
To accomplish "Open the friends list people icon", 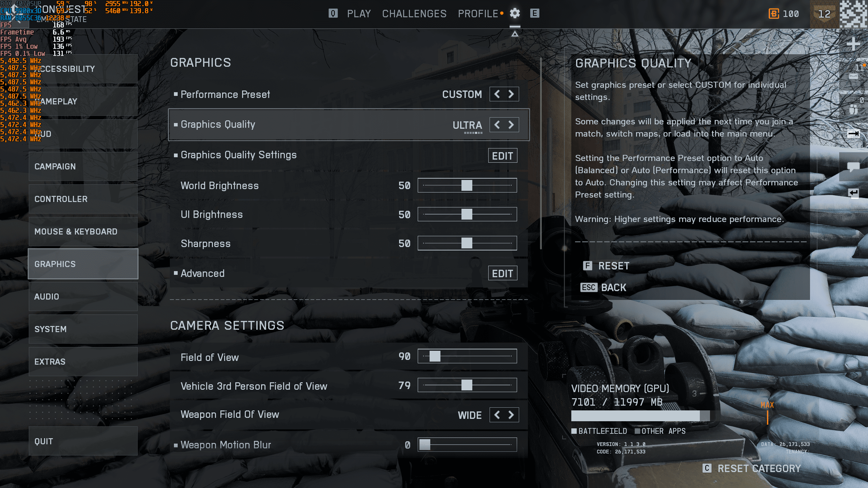I will 853,109.
